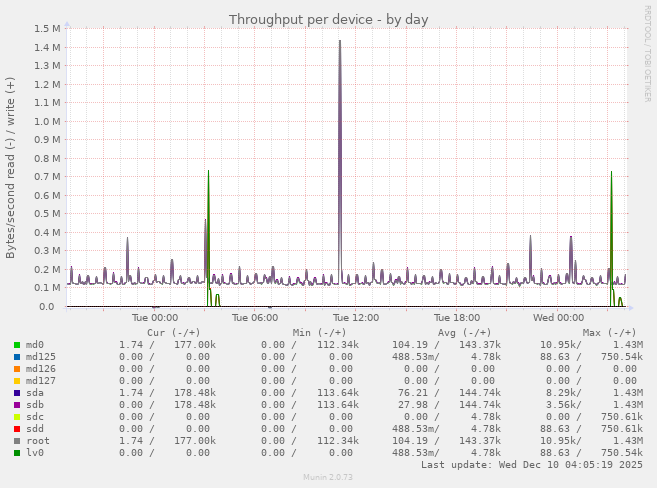Click sdc max write value 750.61k
The image size is (657, 488).
622,417
